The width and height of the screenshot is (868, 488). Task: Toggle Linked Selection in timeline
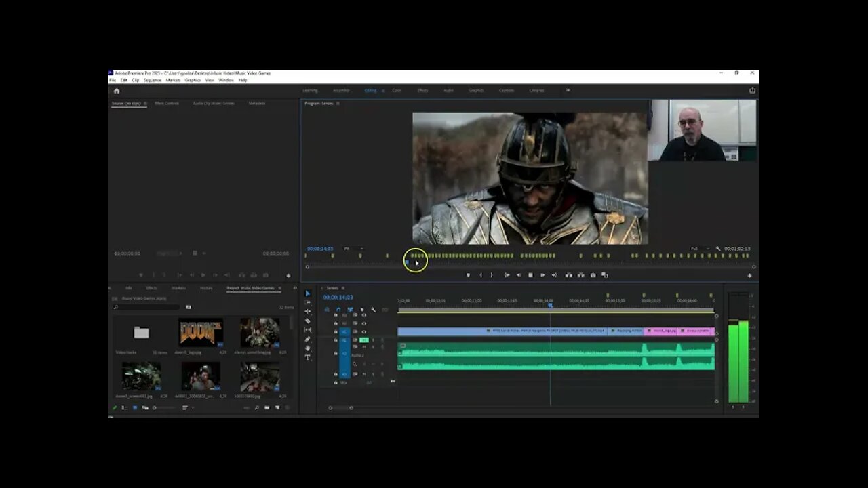click(x=350, y=310)
